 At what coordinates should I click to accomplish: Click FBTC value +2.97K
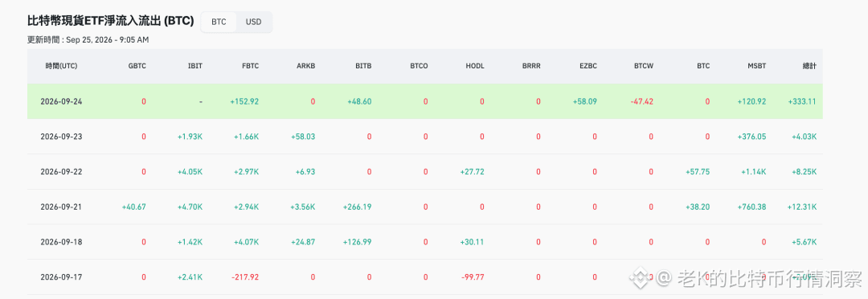pyautogui.click(x=247, y=172)
